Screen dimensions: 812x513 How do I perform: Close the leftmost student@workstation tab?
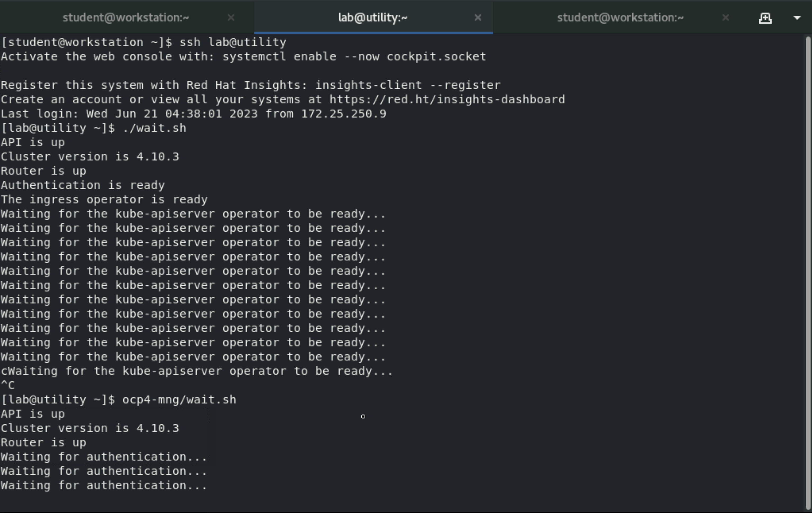click(231, 17)
